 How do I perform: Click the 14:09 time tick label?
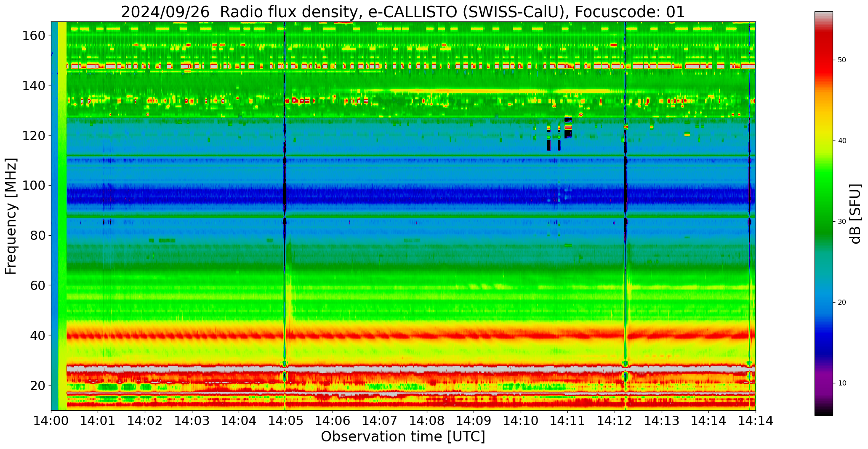pyautogui.click(x=474, y=420)
